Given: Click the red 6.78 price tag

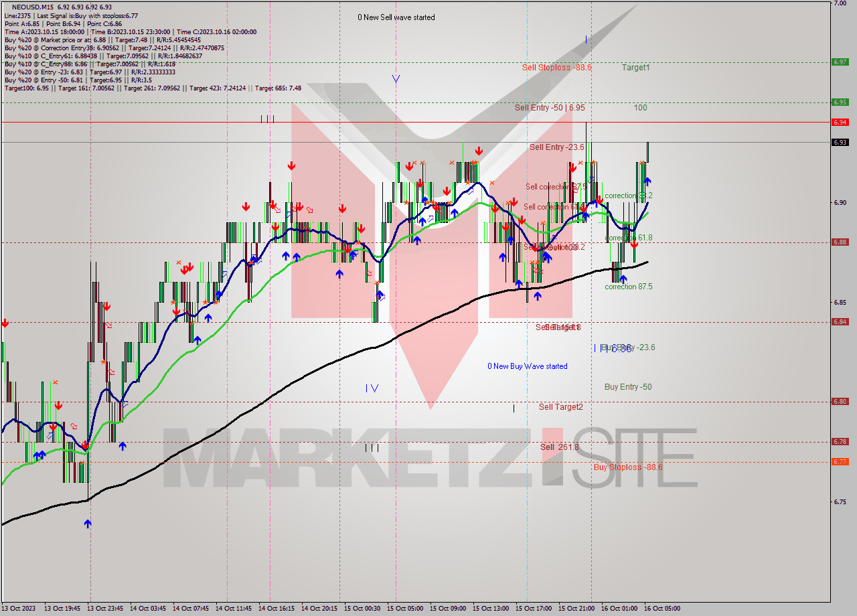Looking at the screenshot, I should point(840,441).
